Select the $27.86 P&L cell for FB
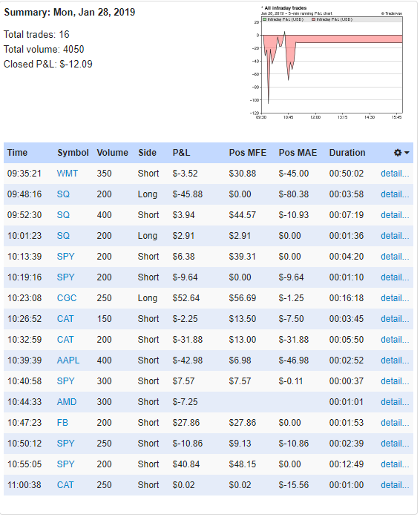This screenshot has width=420, height=517. tap(186, 423)
